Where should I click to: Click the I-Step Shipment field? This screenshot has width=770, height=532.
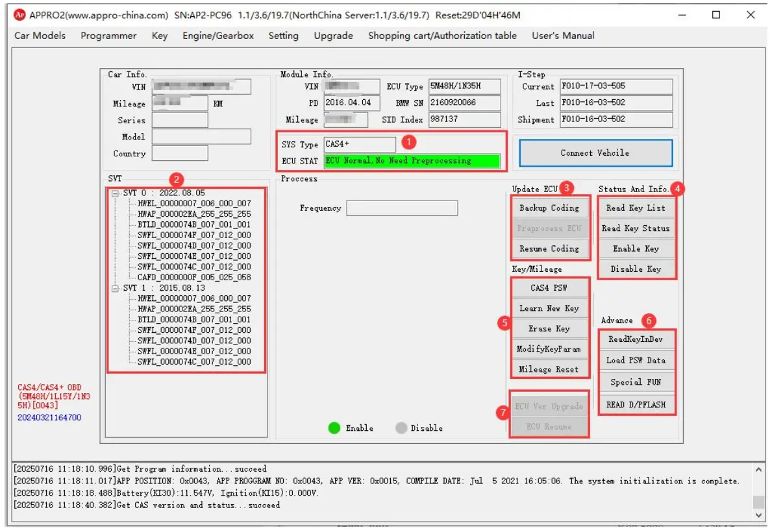point(616,120)
